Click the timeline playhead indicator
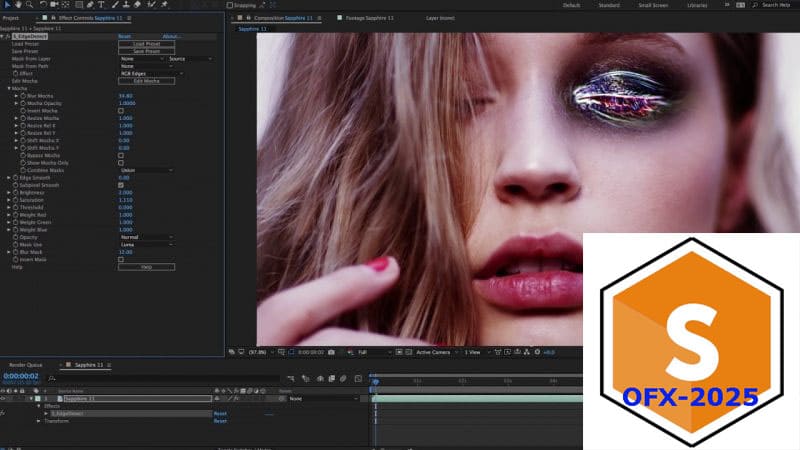800x450 pixels. (376, 381)
